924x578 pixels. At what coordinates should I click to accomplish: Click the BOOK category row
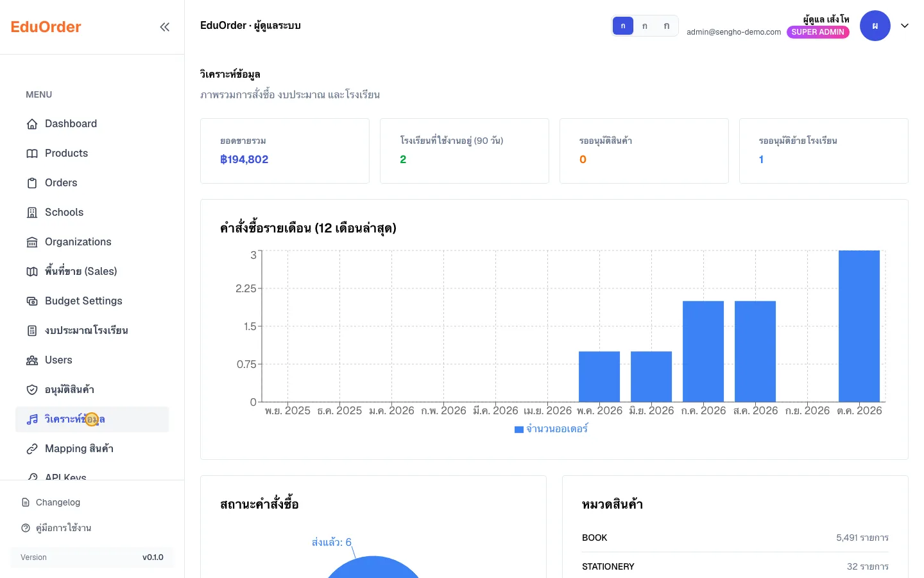735,538
